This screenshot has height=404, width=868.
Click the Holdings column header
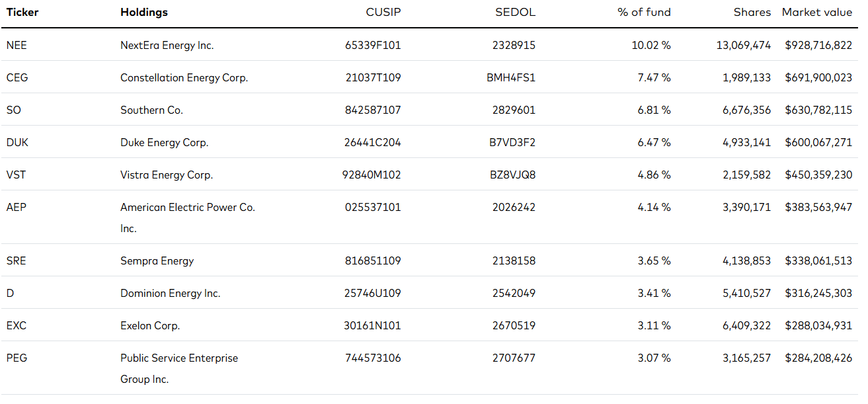(144, 12)
